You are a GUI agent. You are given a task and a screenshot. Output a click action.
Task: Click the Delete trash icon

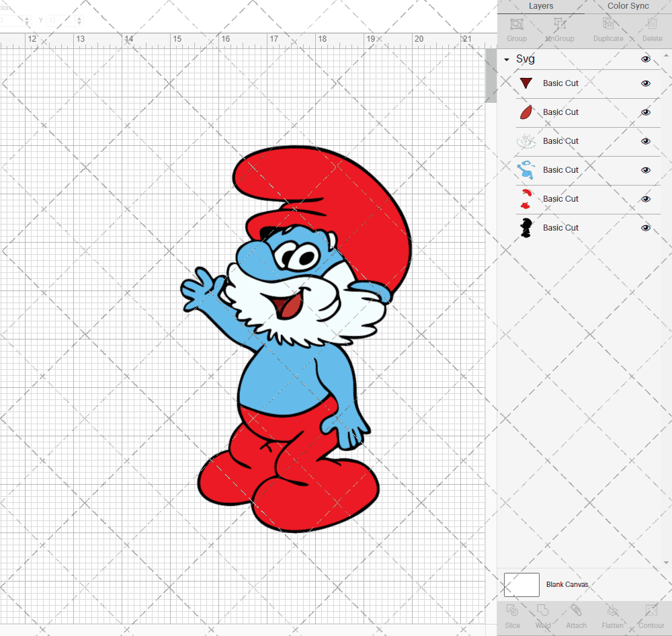point(652,24)
